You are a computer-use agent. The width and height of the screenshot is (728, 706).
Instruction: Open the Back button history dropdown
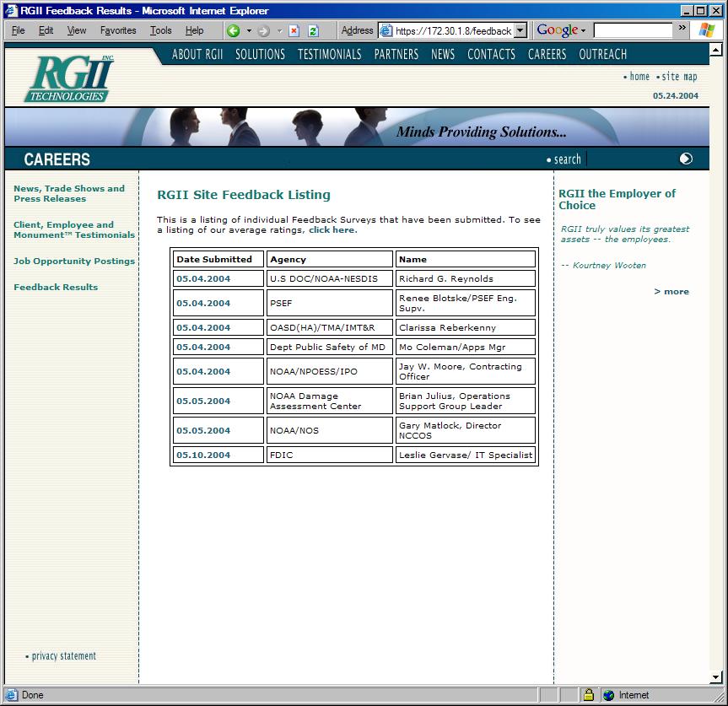[249, 30]
